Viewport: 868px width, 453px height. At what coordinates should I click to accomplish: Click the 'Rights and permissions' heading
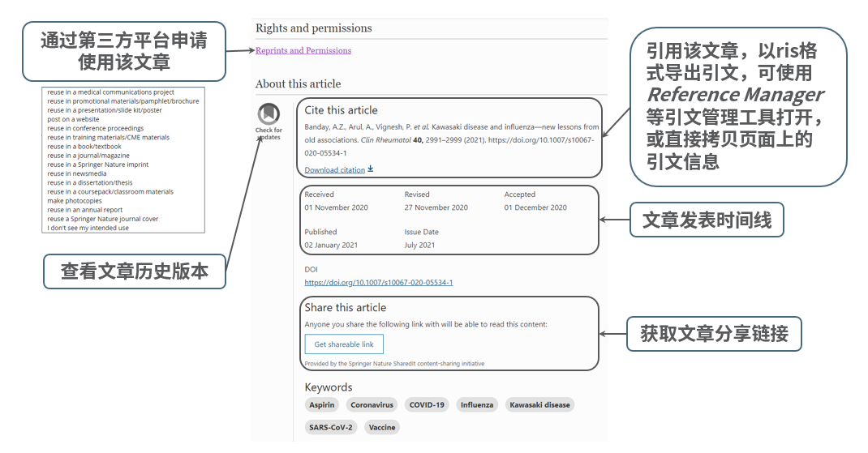click(313, 28)
